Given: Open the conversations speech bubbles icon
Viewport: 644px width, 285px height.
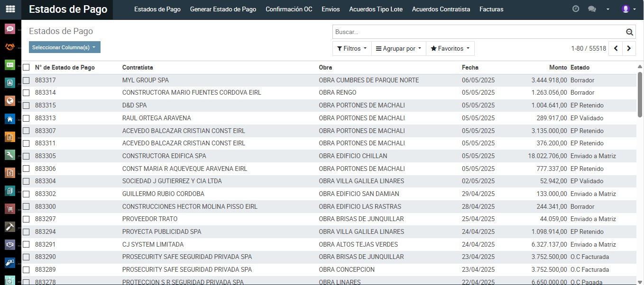Looking at the screenshot, I should (x=591, y=9).
